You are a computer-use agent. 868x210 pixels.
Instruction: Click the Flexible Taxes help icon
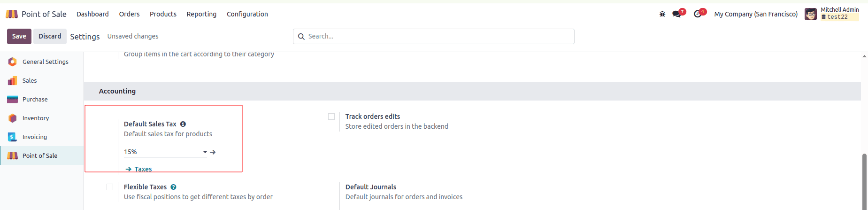click(x=173, y=187)
